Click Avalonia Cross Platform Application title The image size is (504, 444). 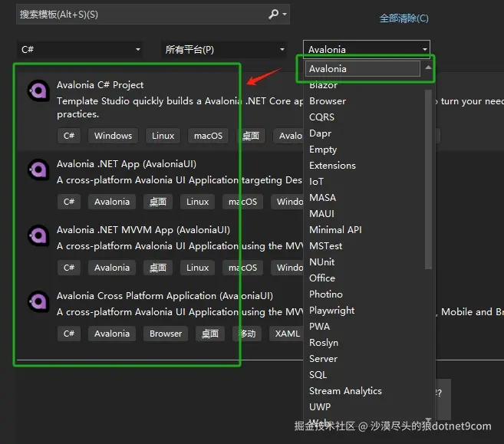point(165,295)
